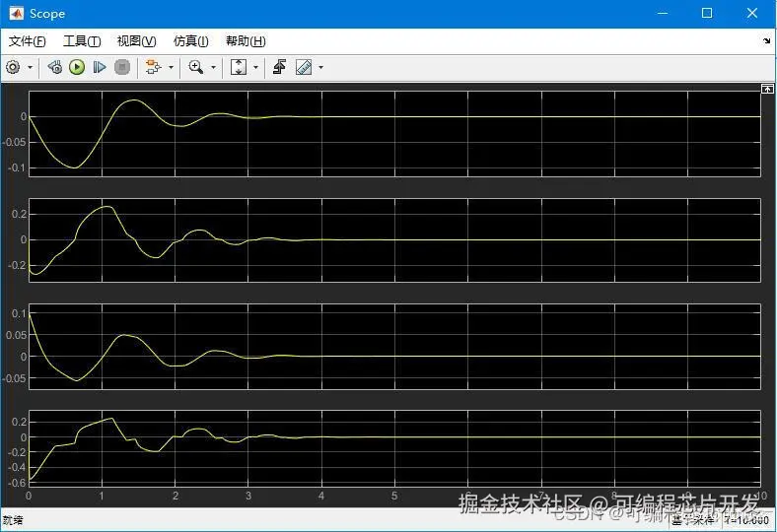
Task: Open the axes scaling options dropdown arrow
Action: [x=255, y=67]
